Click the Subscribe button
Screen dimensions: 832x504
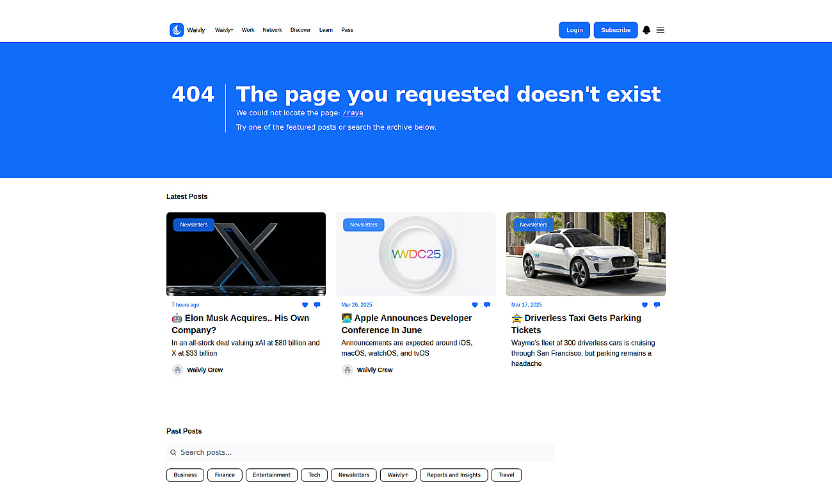point(616,30)
